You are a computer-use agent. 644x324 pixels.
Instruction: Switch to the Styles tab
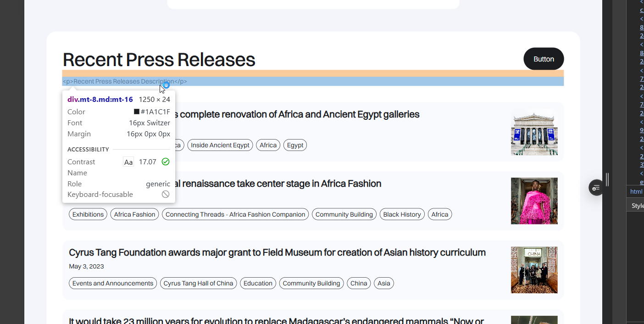click(638, 206)
